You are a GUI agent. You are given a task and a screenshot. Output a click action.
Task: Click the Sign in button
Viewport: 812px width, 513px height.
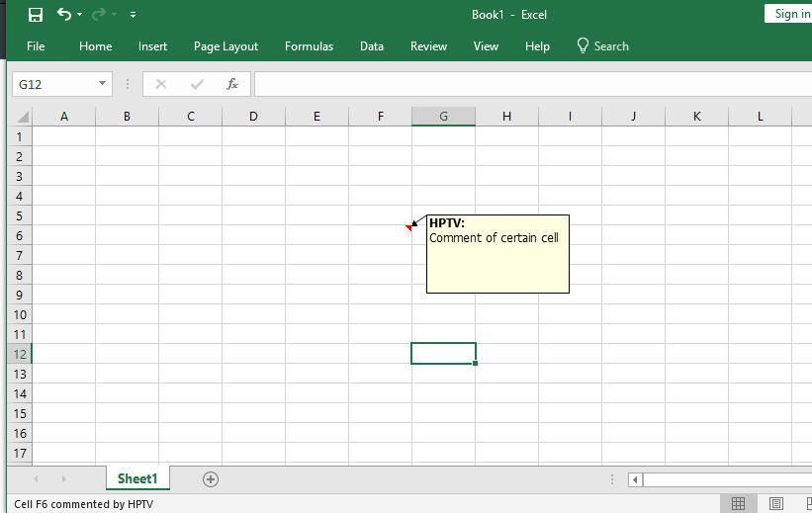click(x=790, y=14)
